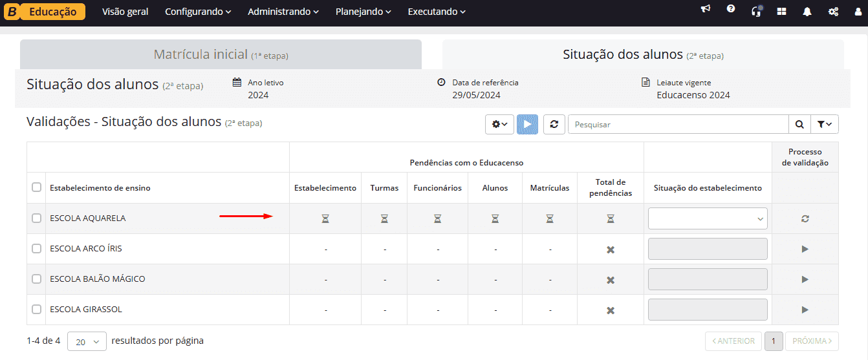Change the results per page dropdown

point(87,341)
